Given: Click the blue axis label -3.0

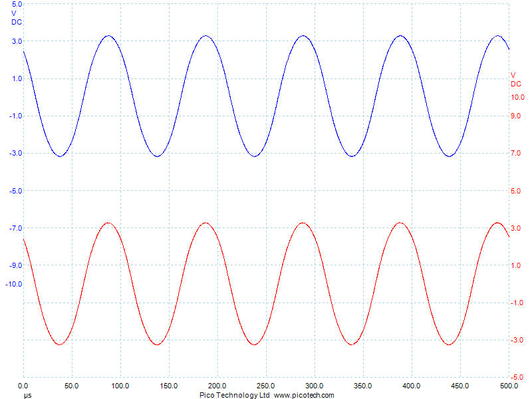Looking at the screenshot, I should pos(15,154).
